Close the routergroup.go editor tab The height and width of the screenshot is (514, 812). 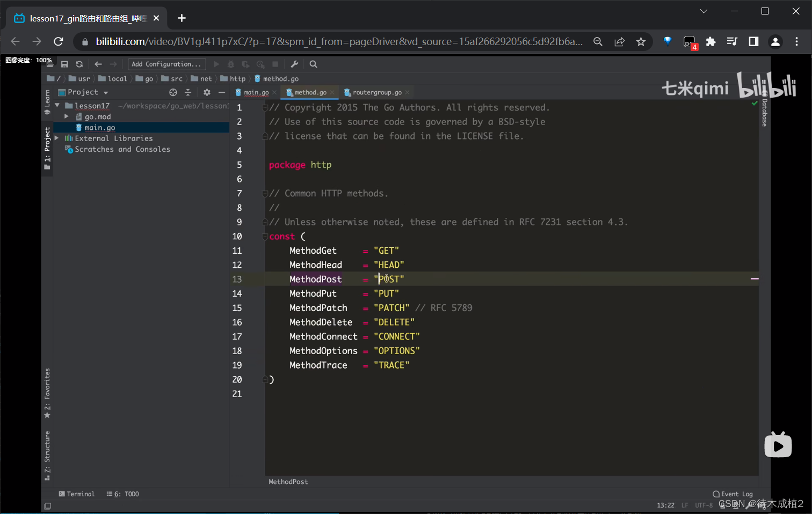(x=408, y=92)
